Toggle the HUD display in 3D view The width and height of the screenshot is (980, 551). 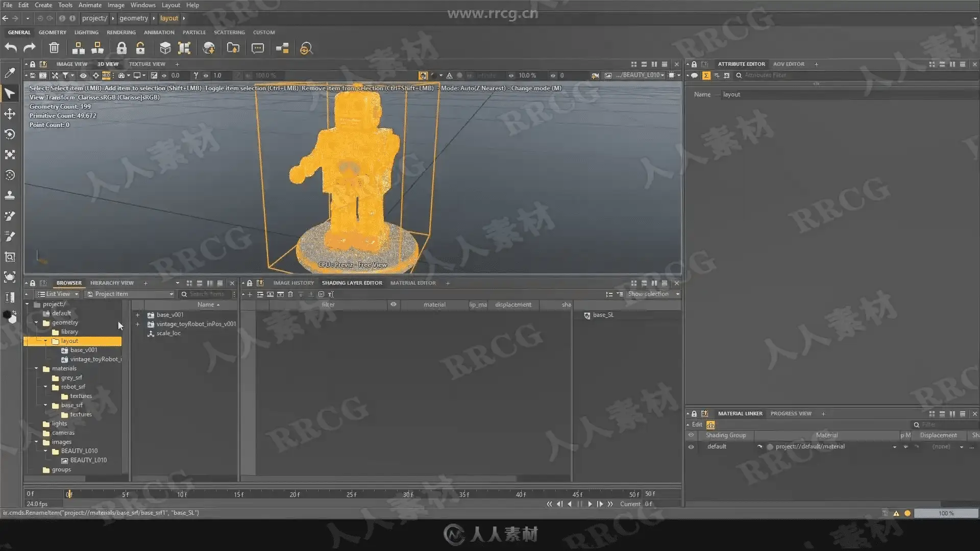tap(106, 76)
